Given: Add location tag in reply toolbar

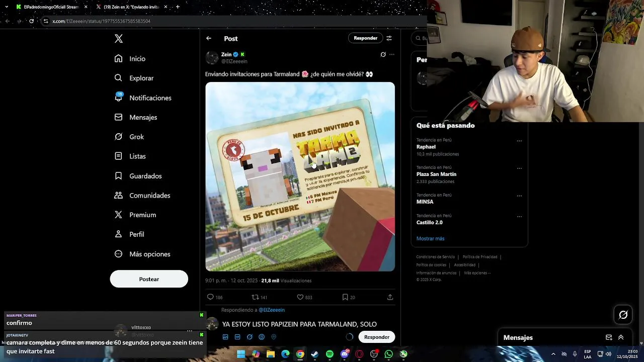Looking at the screenshot, I should point(274,337).
